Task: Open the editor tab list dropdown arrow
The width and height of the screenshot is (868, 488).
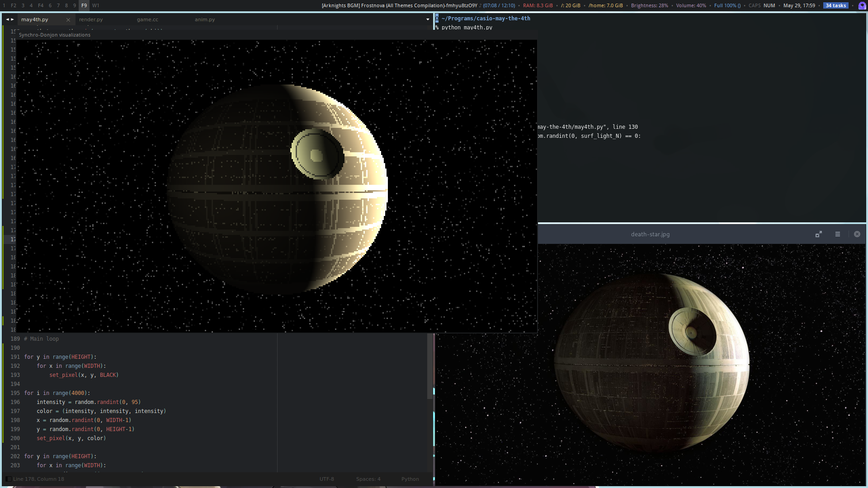Action: 428,19
